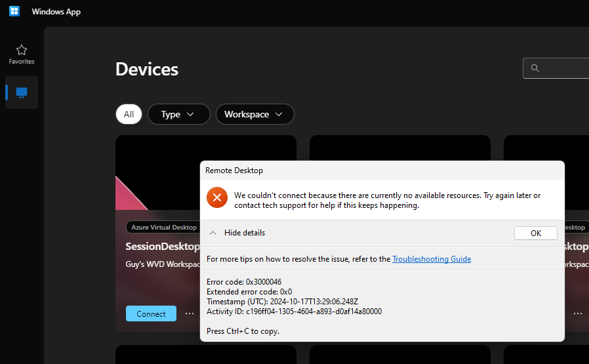Click the Windows App logo icon
589x364 pixels.
(x=14, y=11)
